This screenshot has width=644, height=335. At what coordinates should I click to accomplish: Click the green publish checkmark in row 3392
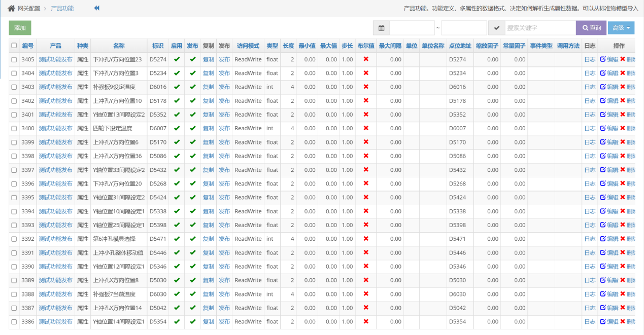tap(192, 239)
